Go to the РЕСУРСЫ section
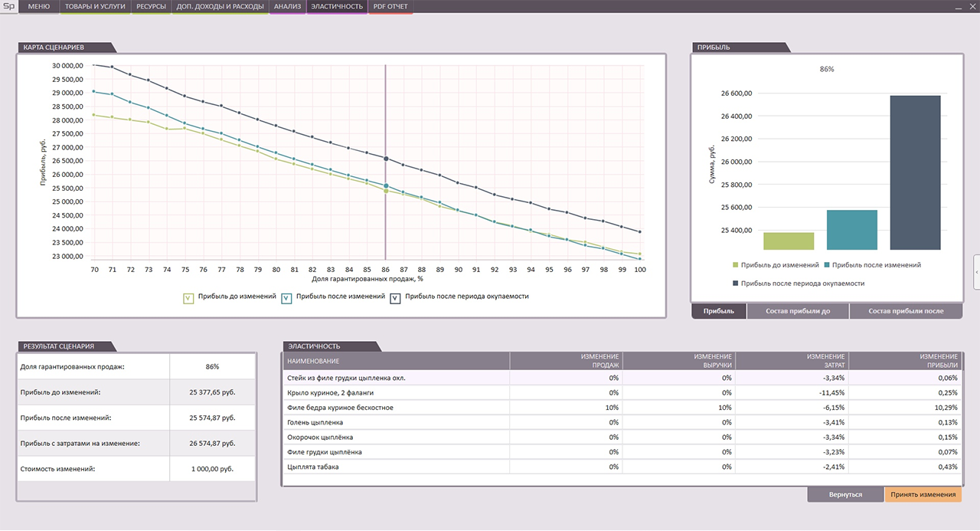 click(151, 7)
